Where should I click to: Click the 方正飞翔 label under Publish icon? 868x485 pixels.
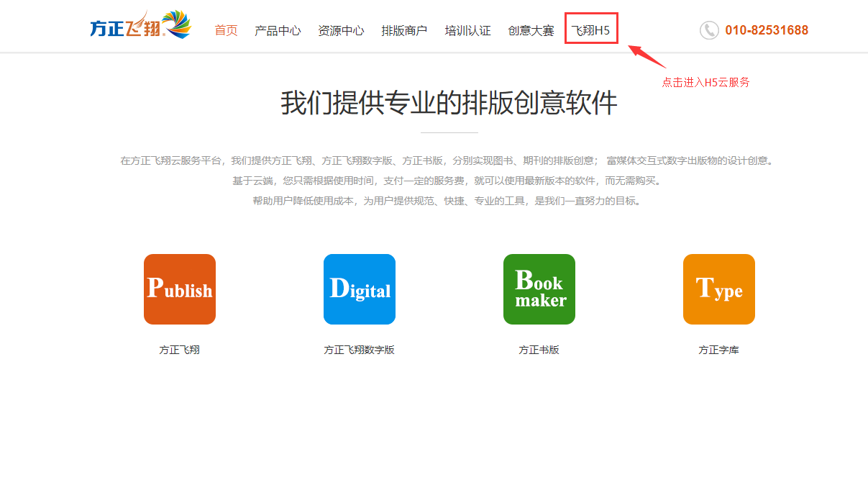pos(180,350)
